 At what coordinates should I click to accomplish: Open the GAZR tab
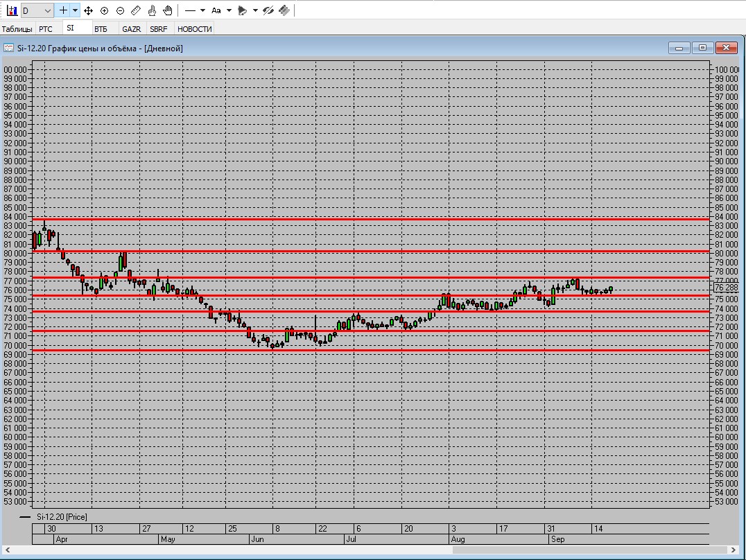pos(131,29)
